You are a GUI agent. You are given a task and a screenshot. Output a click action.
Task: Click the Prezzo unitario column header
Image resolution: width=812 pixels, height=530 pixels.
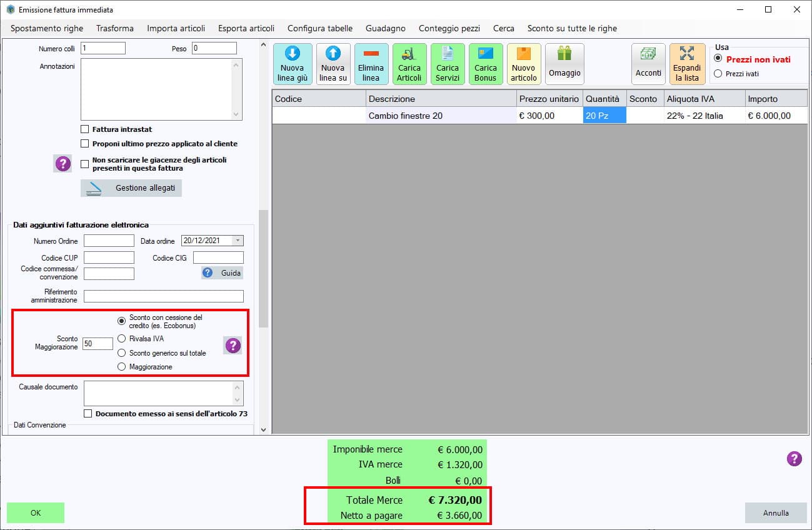point(549,99)
